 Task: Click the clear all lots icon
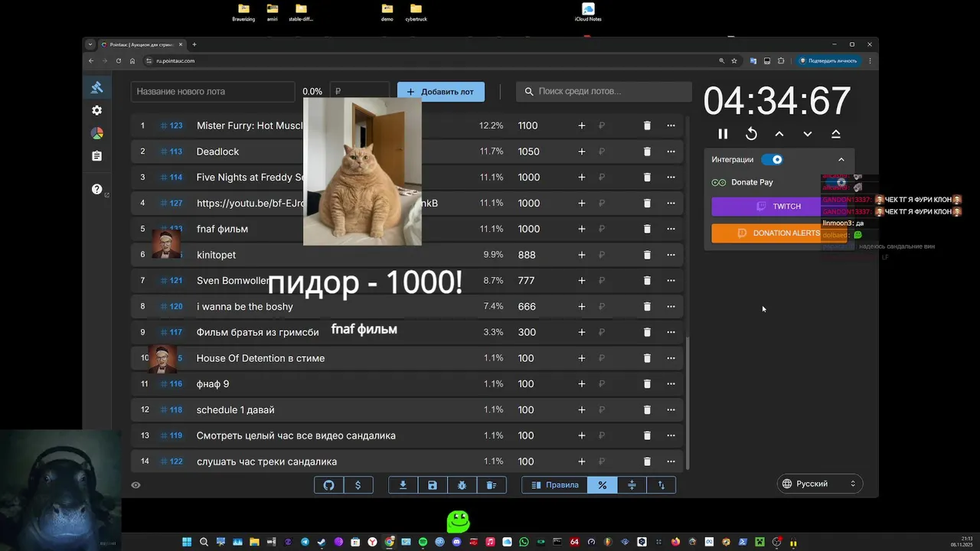point(492,485)
